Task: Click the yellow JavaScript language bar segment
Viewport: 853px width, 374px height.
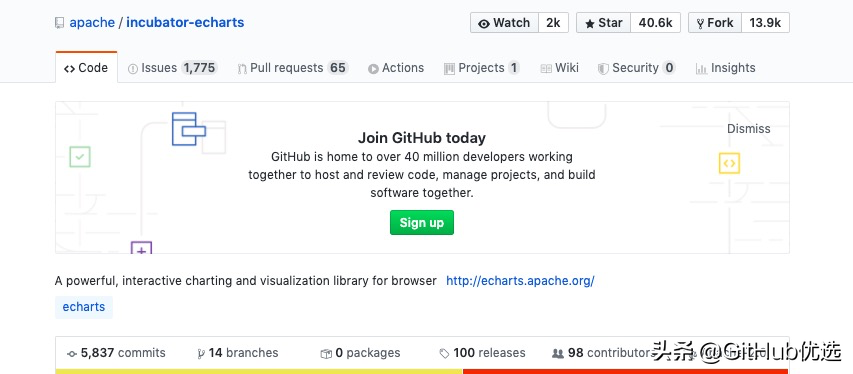Action: tap(259, 371)
